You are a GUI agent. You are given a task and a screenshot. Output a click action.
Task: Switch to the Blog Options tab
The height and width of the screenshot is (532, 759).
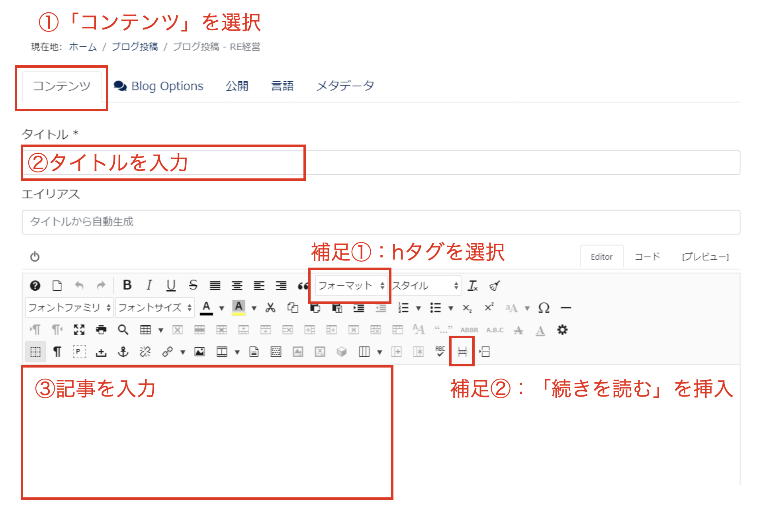pyautogui.click(x=159, y=86)
